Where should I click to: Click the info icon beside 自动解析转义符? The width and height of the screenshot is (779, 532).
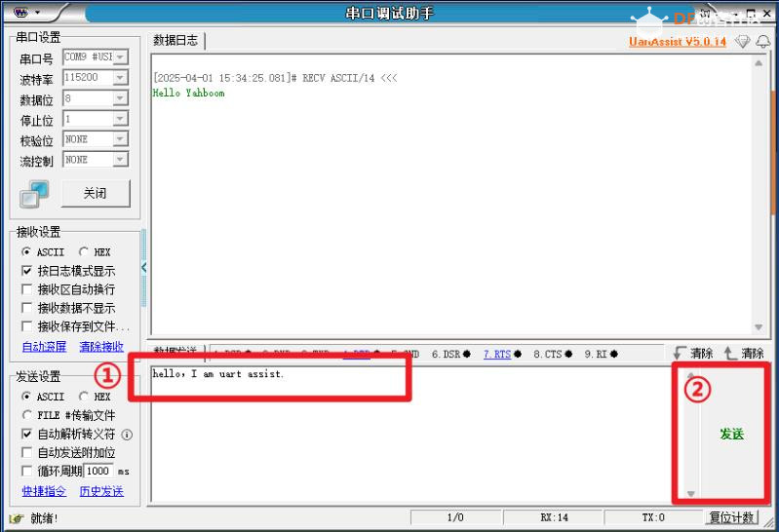pyautogui.click(x=127, y=435)
